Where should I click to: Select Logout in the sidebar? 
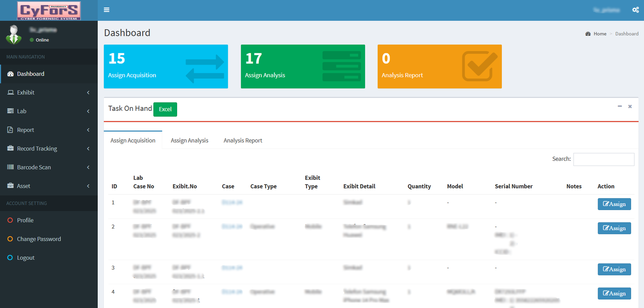pyautogui.click(x=49, y=257)
